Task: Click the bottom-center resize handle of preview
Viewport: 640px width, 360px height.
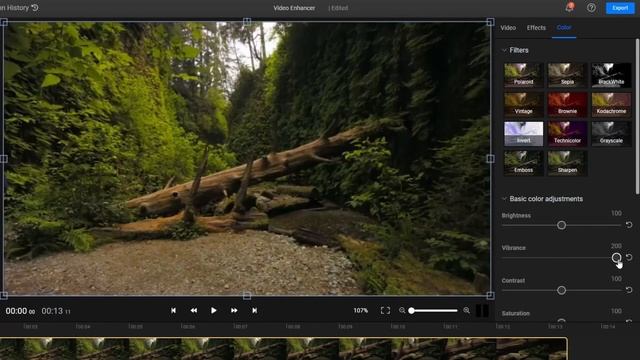Action: point(247,295)
